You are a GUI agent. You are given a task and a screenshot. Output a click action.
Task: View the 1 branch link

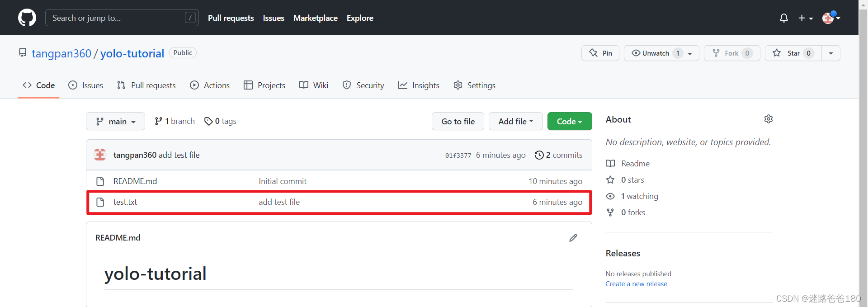coord(175,121)
